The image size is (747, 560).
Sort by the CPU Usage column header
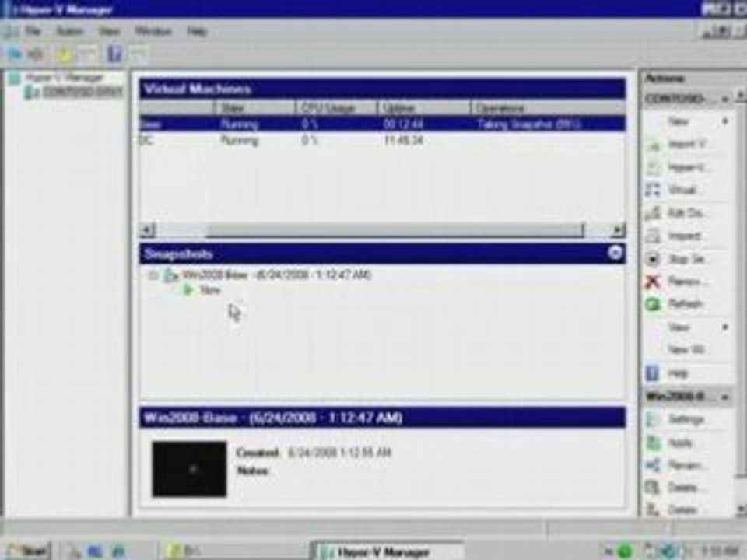tap(336, 107)
